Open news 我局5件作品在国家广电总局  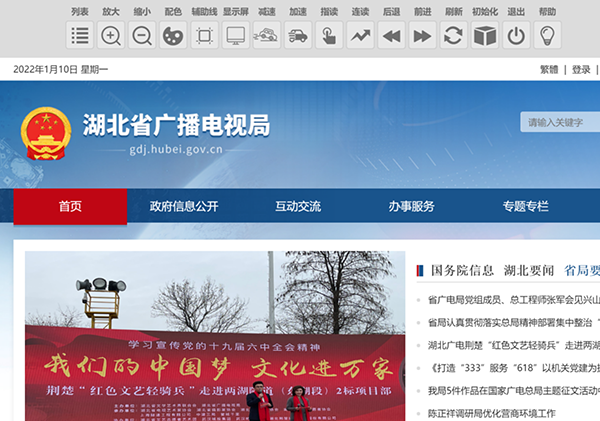[x=514, y=391]
